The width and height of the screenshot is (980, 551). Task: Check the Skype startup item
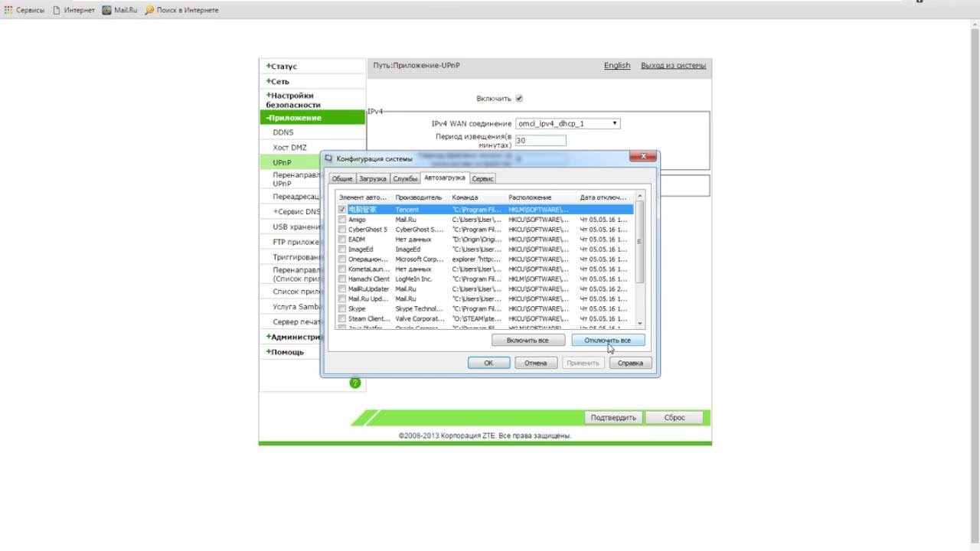point(342,309)
